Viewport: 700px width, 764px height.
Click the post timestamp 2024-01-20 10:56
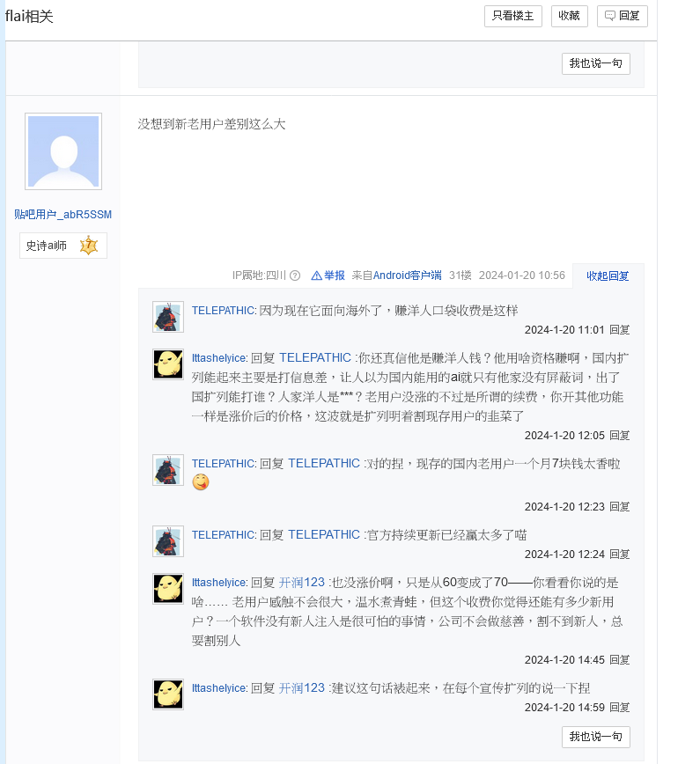point(522,275)
